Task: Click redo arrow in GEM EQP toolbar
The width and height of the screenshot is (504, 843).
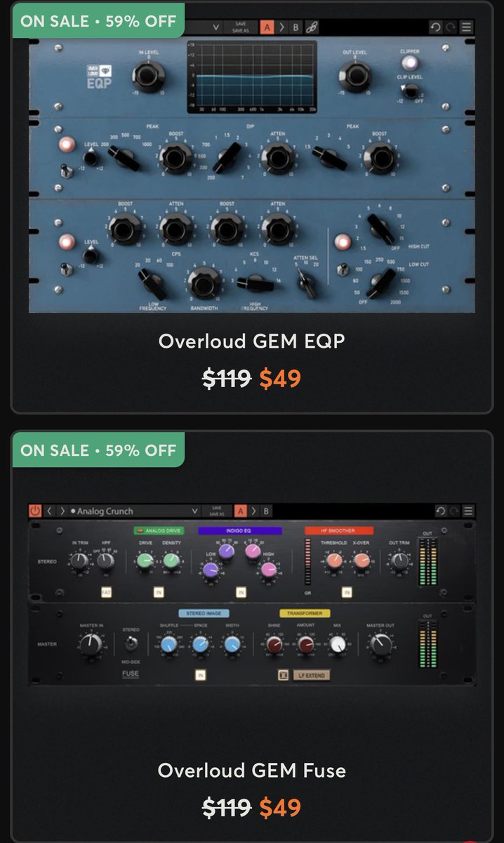Action: pyautogui.click(x=451, y=27)
